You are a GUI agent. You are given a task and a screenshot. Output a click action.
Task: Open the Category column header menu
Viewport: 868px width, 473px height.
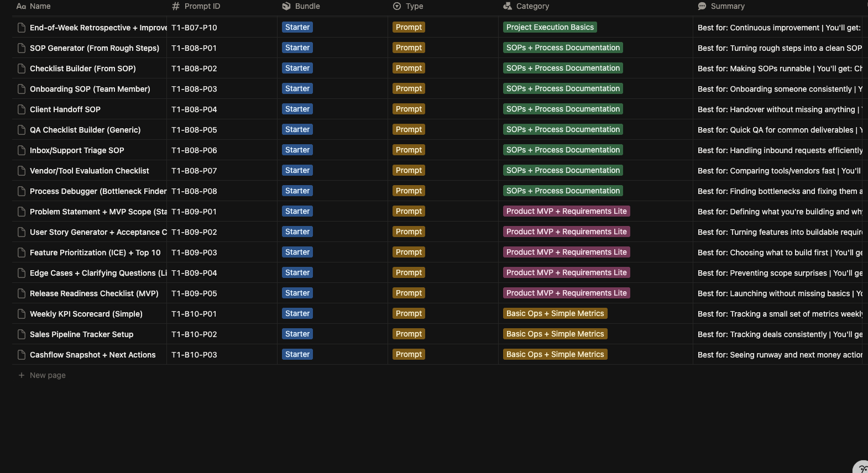pyautogui.click(x=526, y=6)
